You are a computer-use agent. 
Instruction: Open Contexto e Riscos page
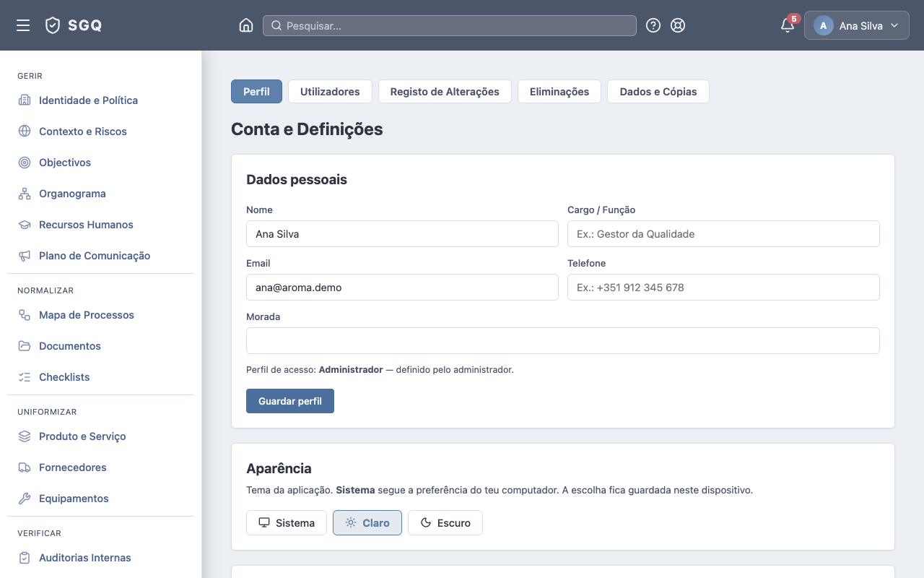point(101,131)
